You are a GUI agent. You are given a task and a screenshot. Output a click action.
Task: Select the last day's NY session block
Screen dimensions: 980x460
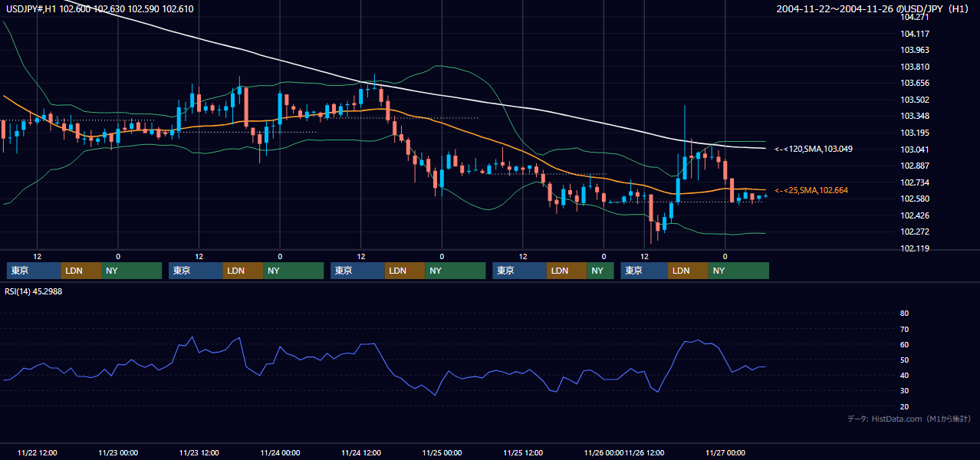click(738, 271)
